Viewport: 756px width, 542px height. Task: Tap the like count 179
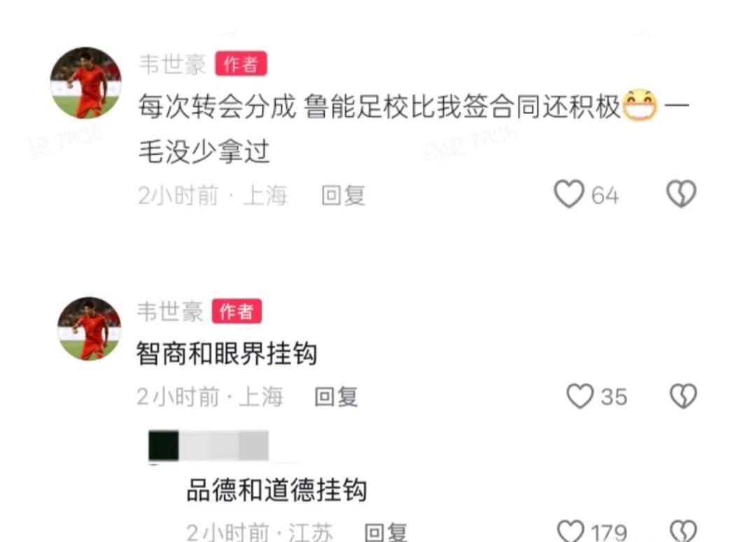[x=609, y=532]
